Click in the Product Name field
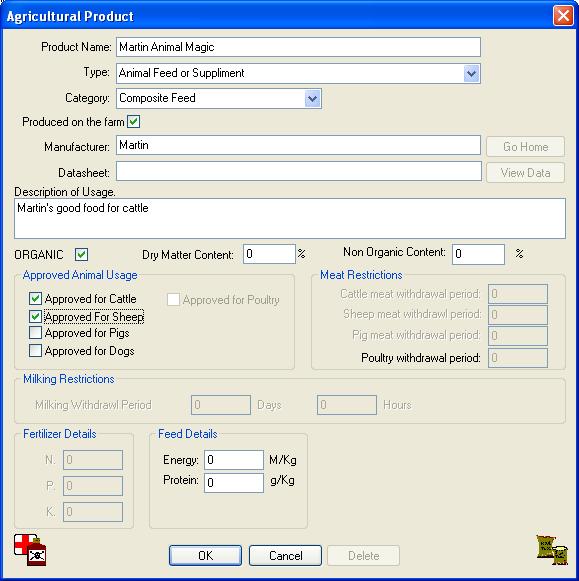This screenshot has height=581, width=579. [x=298, y=47]
